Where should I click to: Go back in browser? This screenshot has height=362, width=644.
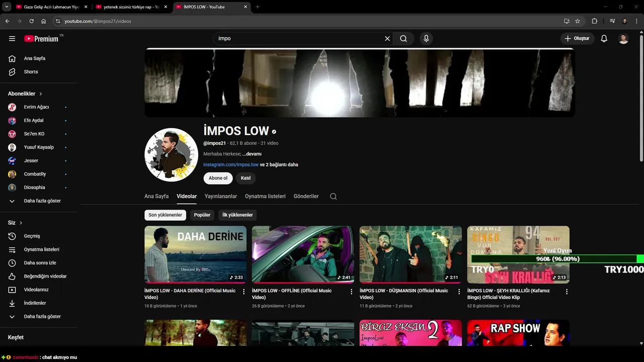coord(7,21)
